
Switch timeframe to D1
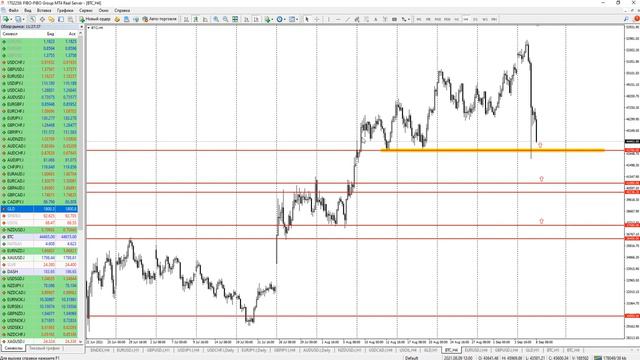pyautogui.click(x=476, y=19)
